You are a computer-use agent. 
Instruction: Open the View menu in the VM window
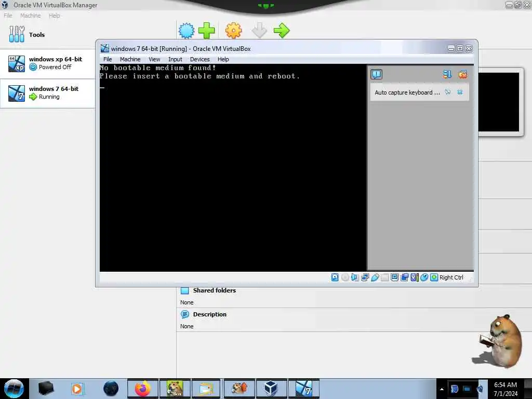154,59
